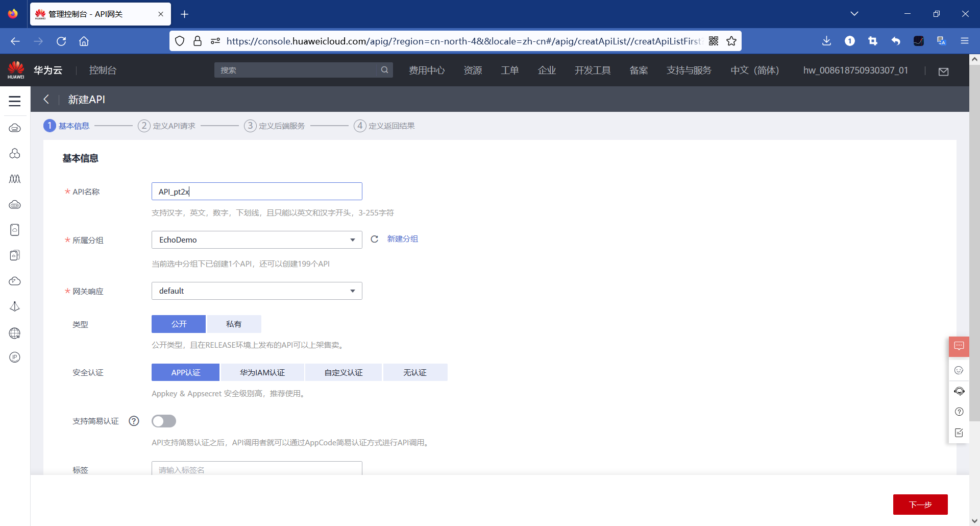Click the API名称 input field

point(257,192)
